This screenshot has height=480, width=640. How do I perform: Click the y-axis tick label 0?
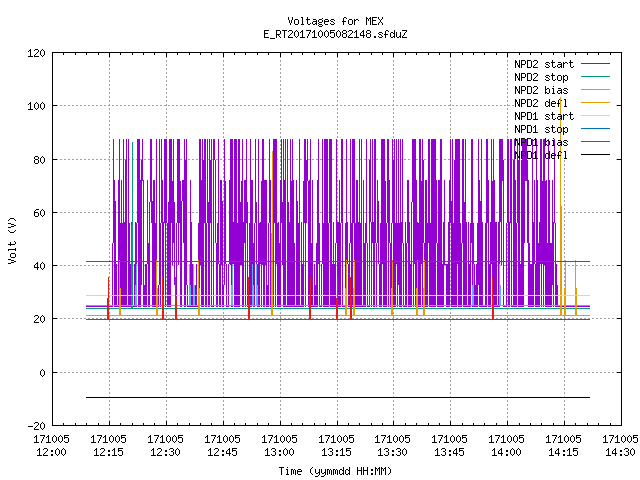(42, 373)
